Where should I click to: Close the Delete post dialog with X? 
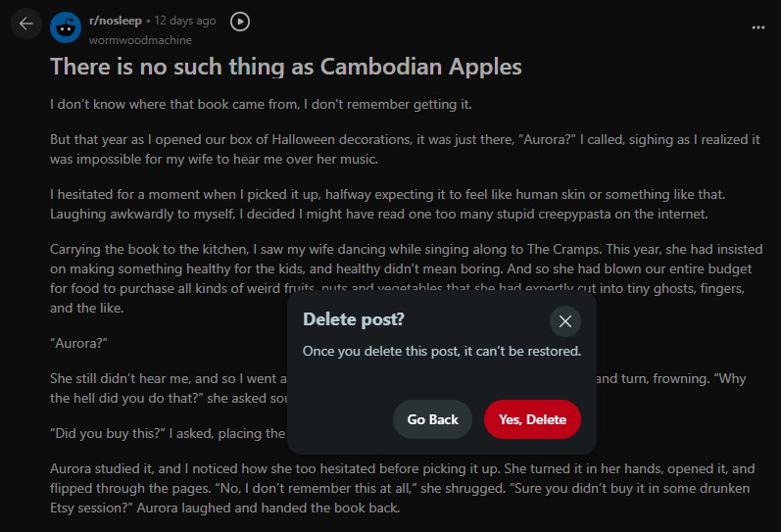tap(564, 321)
